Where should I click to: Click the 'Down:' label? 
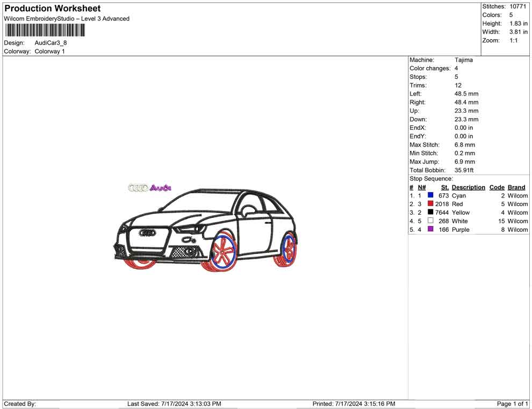[418, 119]
